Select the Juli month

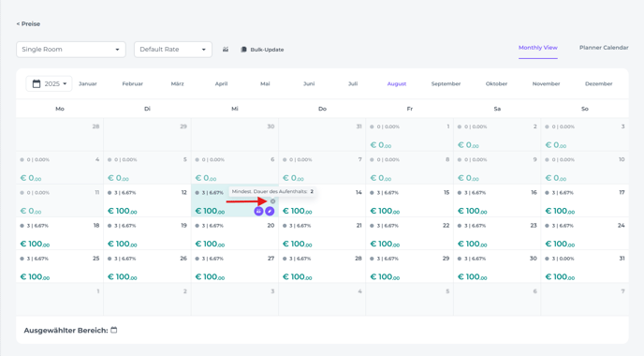[x=353, y=84]
